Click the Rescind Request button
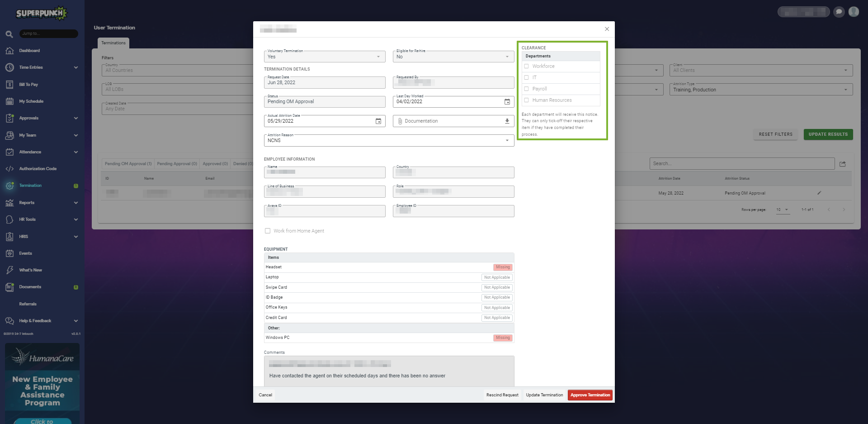The width and height of the screenshot is (868, 424). coord(502,395)
